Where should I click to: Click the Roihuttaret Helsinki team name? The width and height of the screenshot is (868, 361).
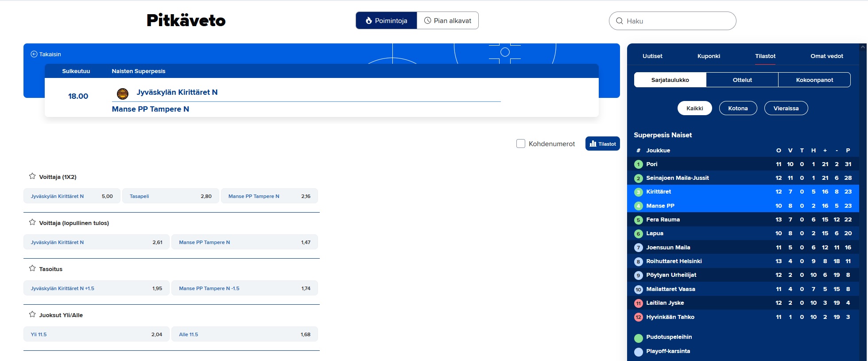point(674,261)
